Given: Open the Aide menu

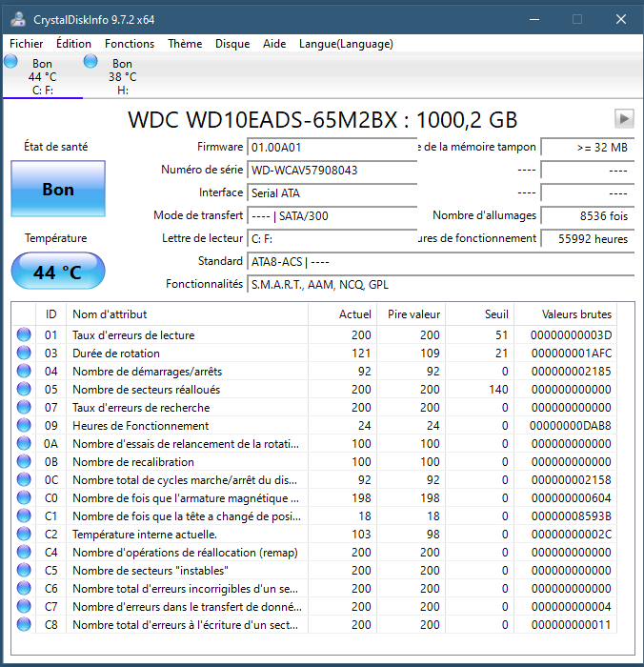Looking at the screenshot, I should [x=274, y=44].
